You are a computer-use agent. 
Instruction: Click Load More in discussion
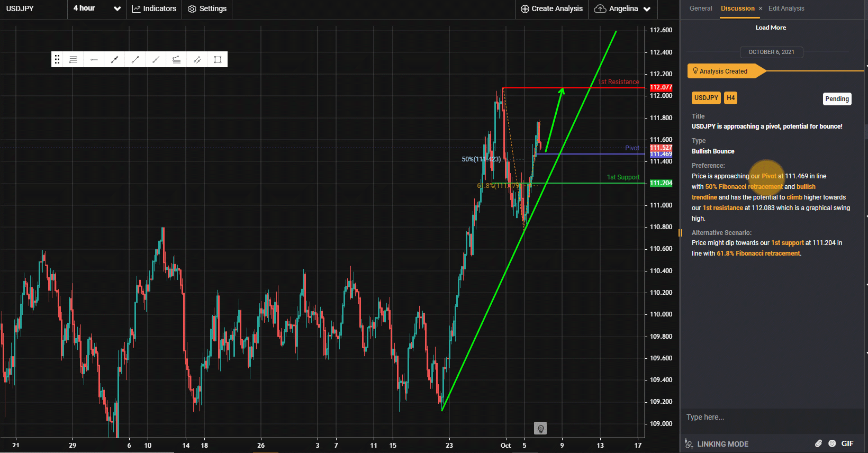point(770,28)
